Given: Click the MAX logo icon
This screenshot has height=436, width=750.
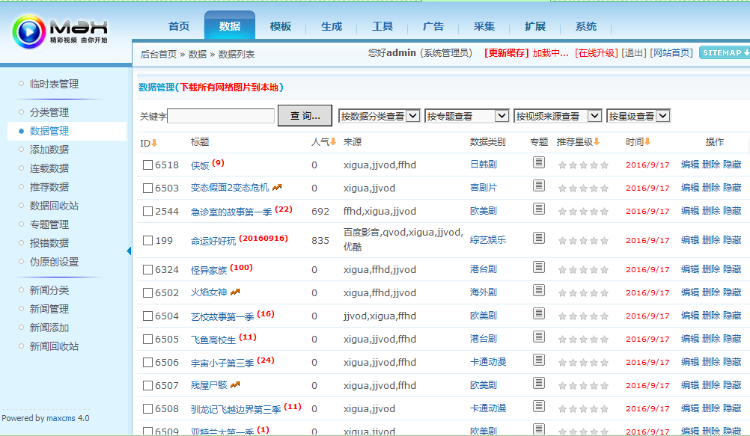Looking at the screenshot, I should coord(29,32).
